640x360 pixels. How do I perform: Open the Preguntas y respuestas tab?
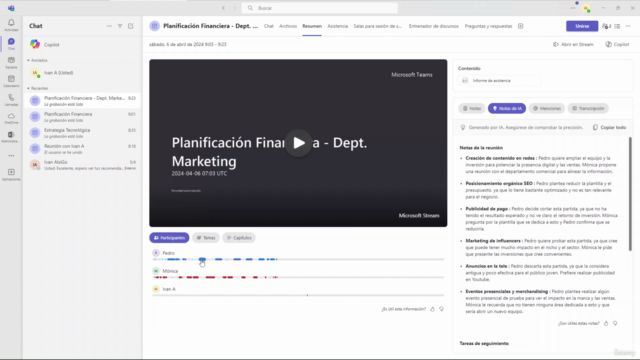tap(488, 26)
